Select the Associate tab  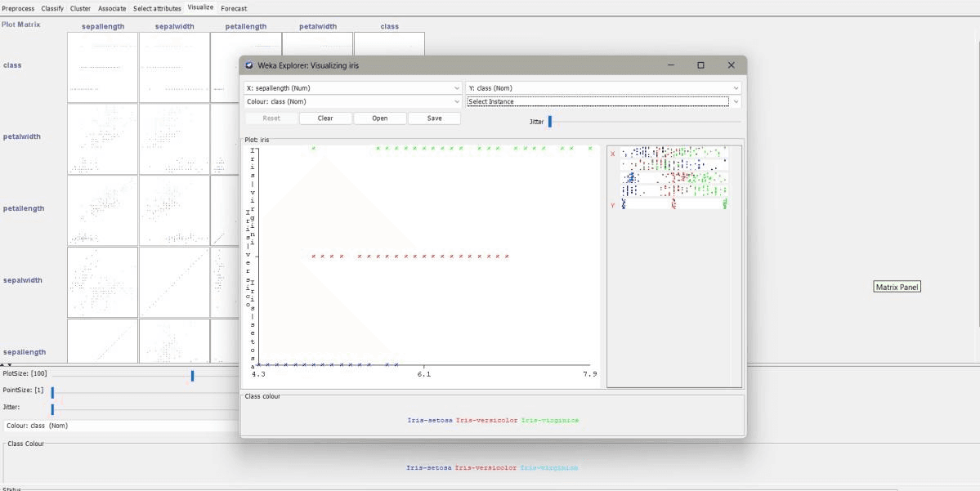pyautogui.click(x=112, y=9)
